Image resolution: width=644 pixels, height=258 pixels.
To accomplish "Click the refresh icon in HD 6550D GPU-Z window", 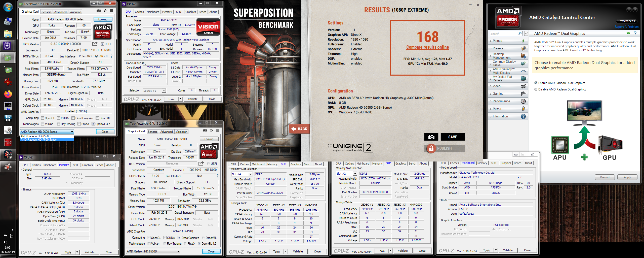I will tap(211, 130).
